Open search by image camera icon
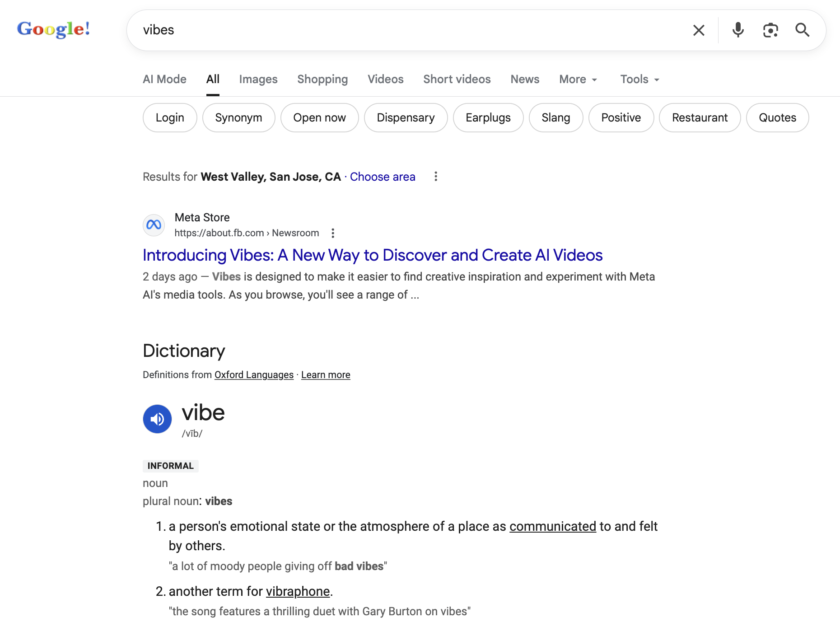The width and height of the screenshot is (840, 627). (x=770, y=30)
